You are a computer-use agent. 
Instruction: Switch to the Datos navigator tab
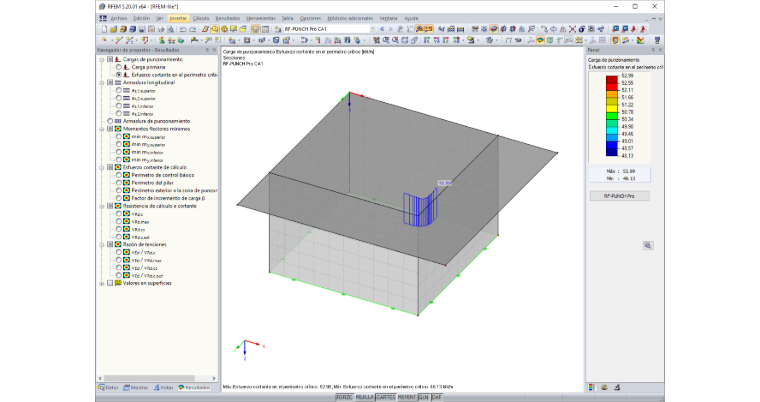108,387
